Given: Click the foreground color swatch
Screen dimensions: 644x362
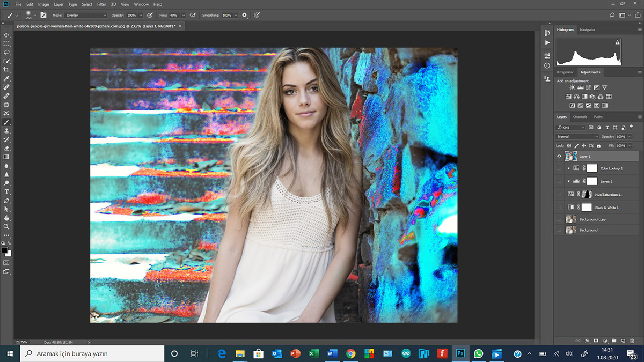Looking at the screenshot, I should (x=4, y=250).
